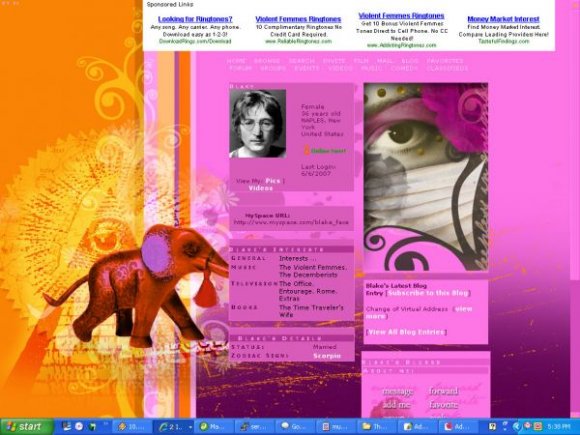Switch to the 'Th...' folder taskbar window
580x435 pixels.
(376, 427)
